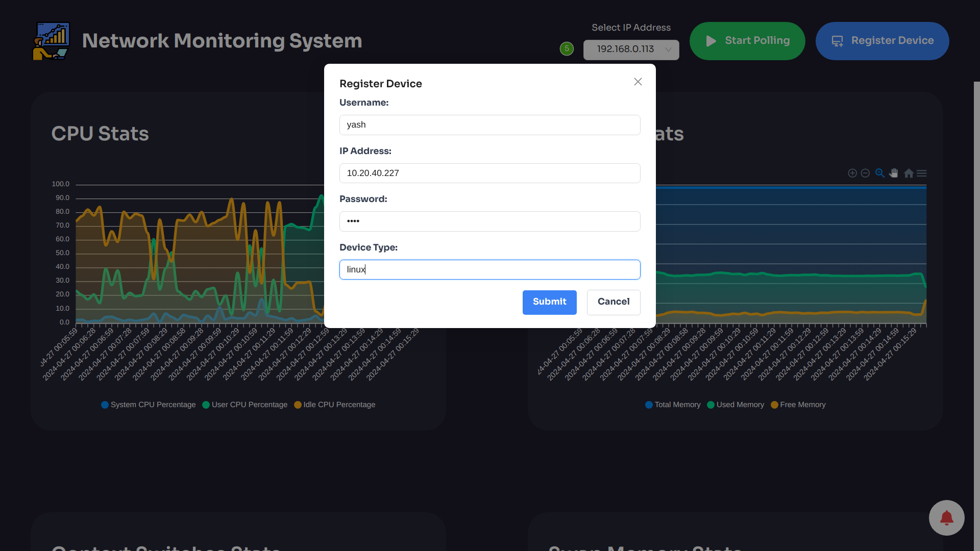Select the memory chart panning hand tool
Image resolution: width=980 pixels, height=551 pixels.
coord(894,173)
